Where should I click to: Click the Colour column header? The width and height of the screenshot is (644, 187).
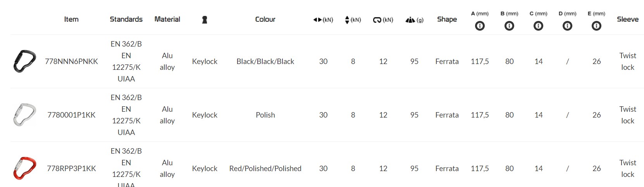(265, 19)
